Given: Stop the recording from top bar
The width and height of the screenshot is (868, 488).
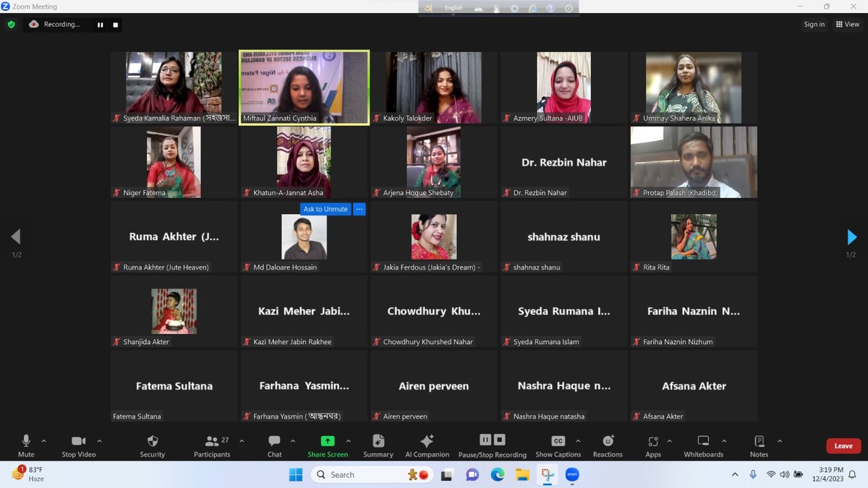Looking at the screenshot, I should pos(116,25).
